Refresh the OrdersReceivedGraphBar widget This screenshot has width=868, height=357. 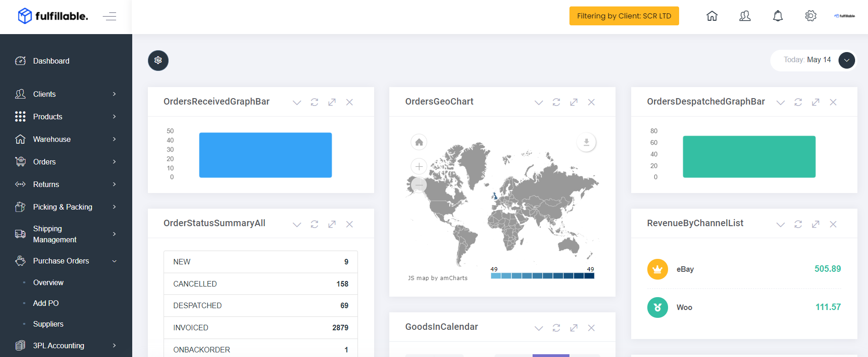pos(315,102)
